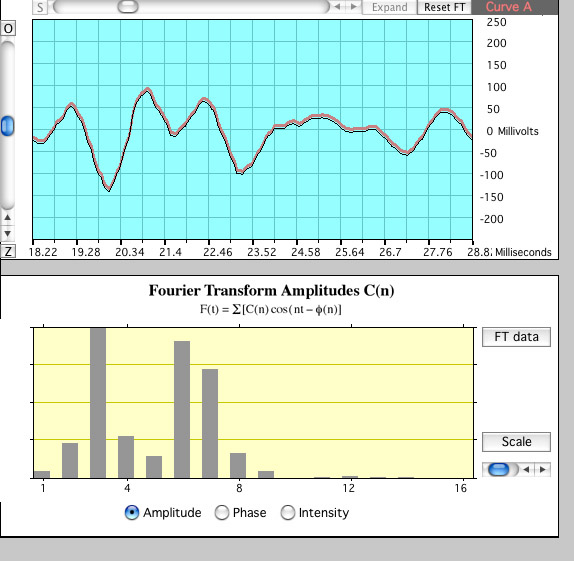Click up arrow under the vertical slider
The height and width of the screenshot is (561, 574).
(7, 218)
